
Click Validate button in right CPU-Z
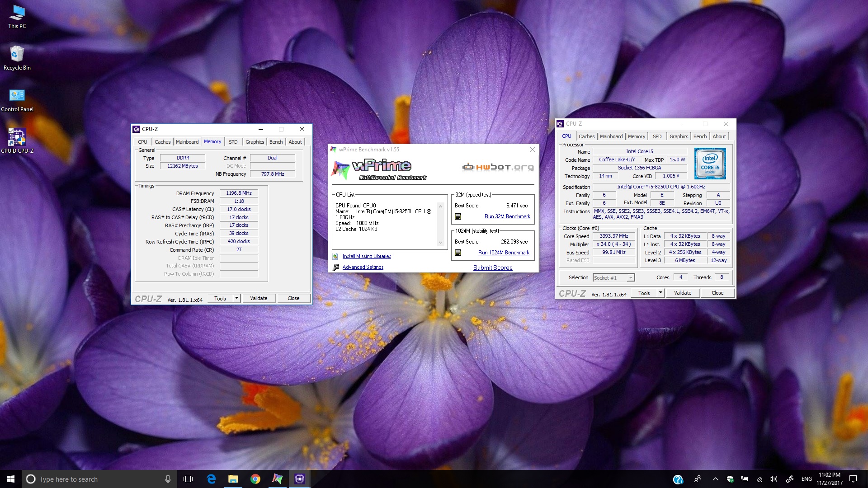683,293
